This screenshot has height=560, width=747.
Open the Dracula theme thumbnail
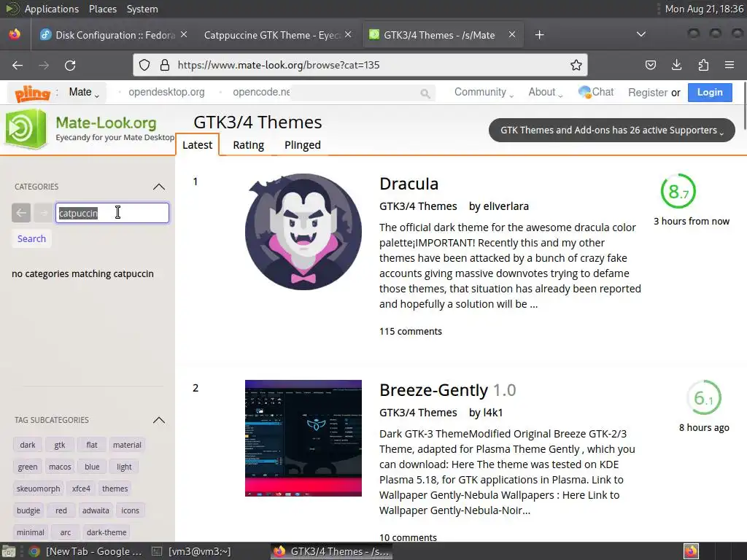point(303,232)
